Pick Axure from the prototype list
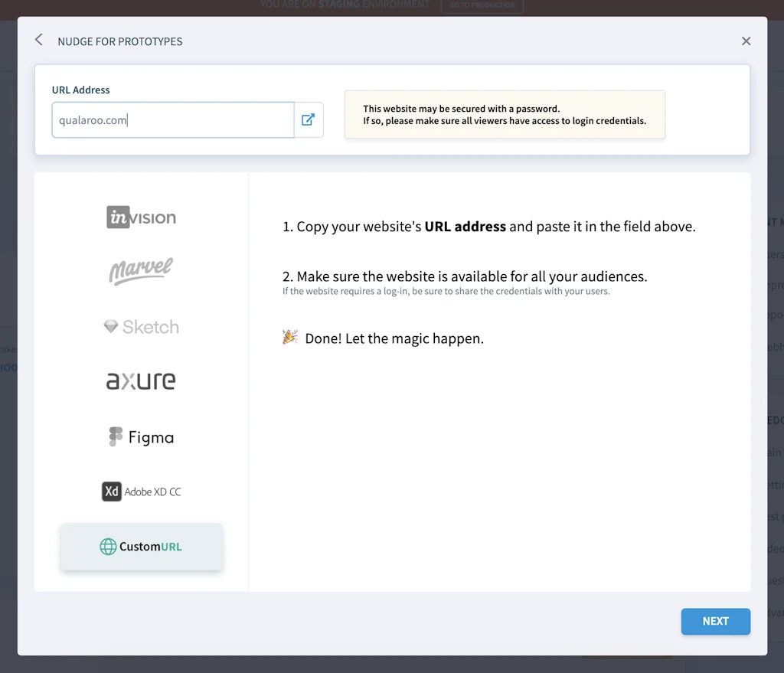Image resolution: width=784 pixels, height=673 pixels. [x=141, y=381]
